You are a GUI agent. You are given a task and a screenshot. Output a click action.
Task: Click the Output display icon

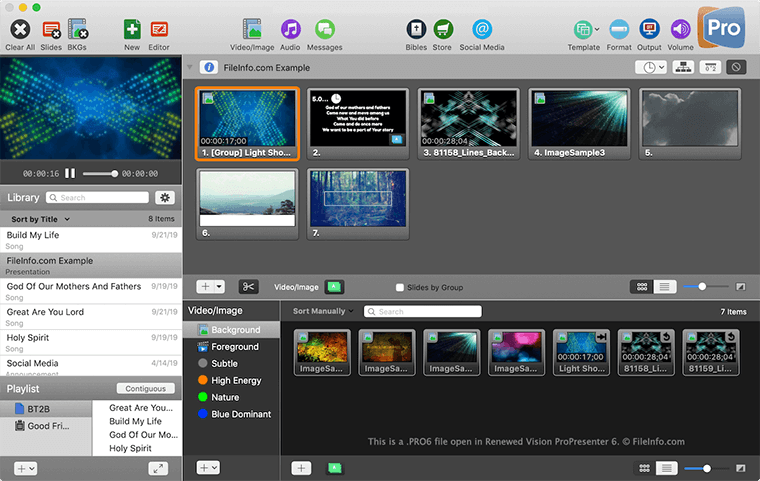pos(649,30)
